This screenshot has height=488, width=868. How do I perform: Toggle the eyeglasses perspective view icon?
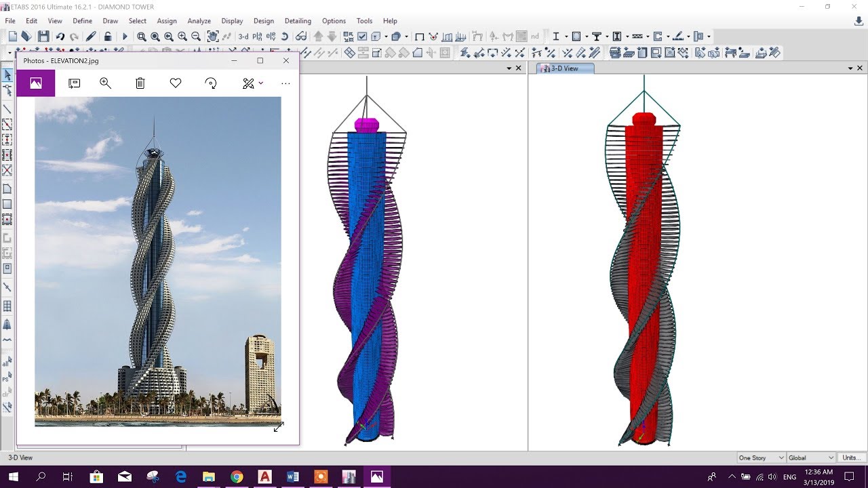(300, 37)
